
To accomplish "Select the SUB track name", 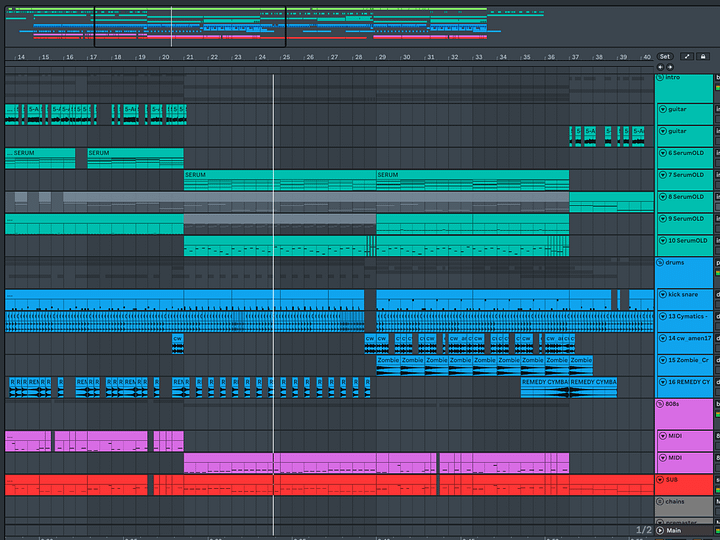I will pos(672,480).
